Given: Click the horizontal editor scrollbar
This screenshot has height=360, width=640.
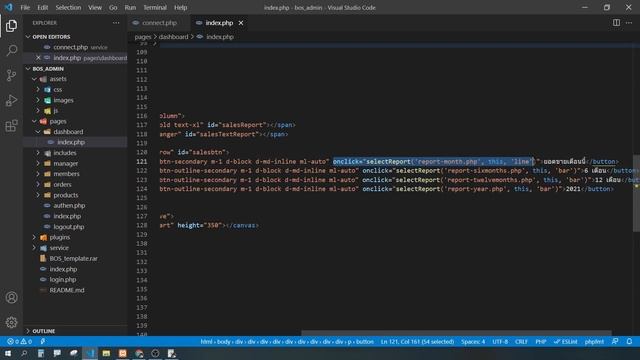Looking at the screenshot, I should [x=456, y=333].
